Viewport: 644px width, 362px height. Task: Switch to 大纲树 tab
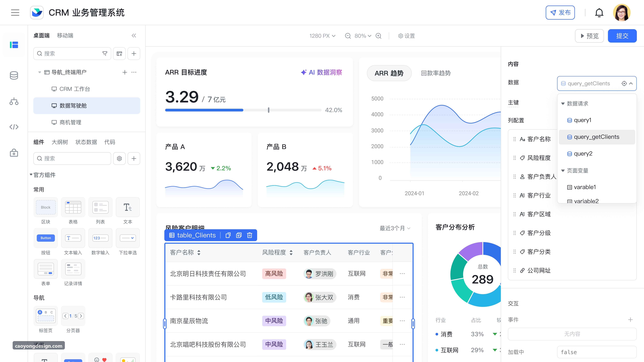click(60, 142)
